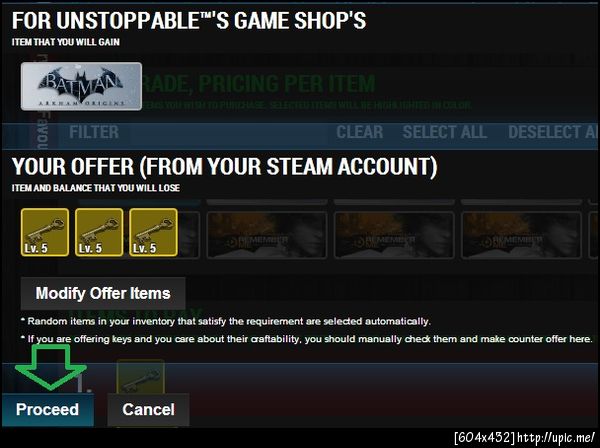The image size is (600, 448).
Task: Select the first Lv. 5 key icon
Action: (x=45, y=232)
